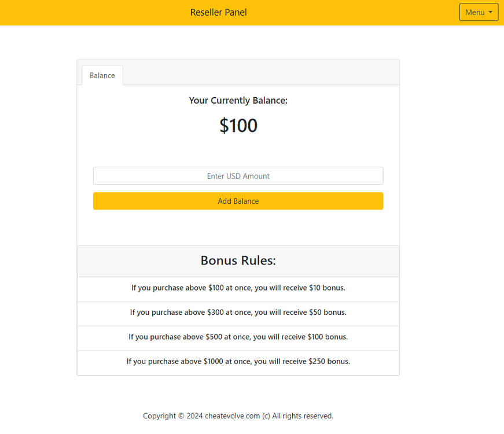Click the All rights reserved footer text
The image size is (504, 434).
click(x=303, y=415)
